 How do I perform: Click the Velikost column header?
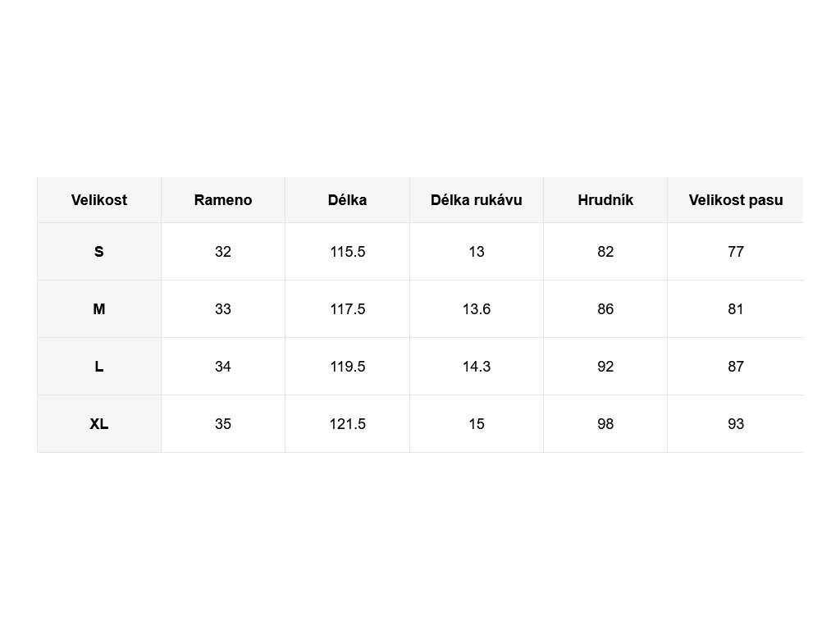pos(99,200)
